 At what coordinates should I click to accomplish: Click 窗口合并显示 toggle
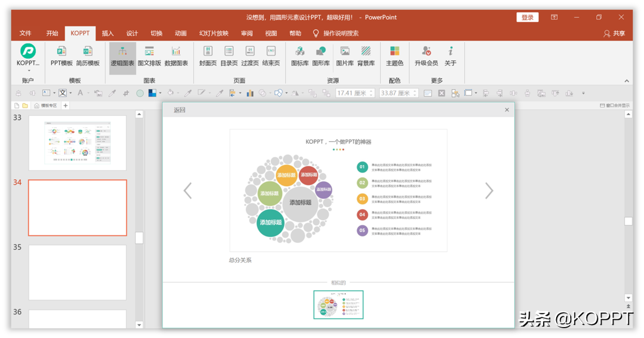pyautogui.click(x=615, y=105)
